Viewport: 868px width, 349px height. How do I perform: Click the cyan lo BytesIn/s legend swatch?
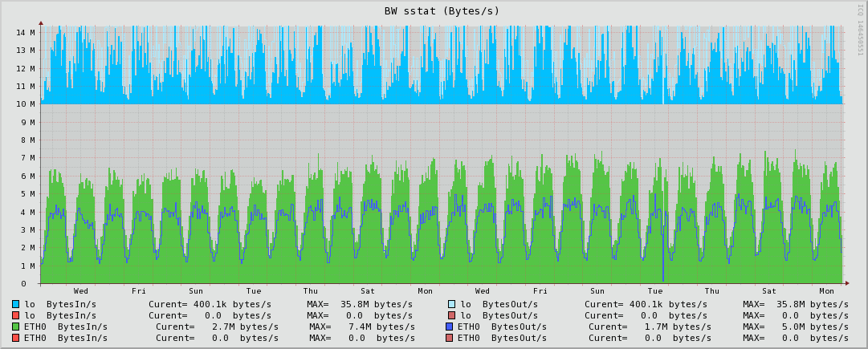pos(15,304)
